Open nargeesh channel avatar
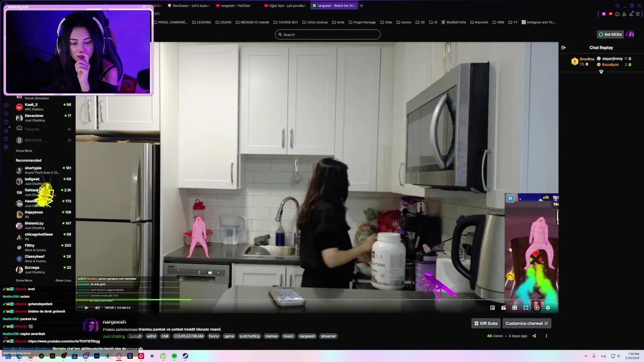 91,326
